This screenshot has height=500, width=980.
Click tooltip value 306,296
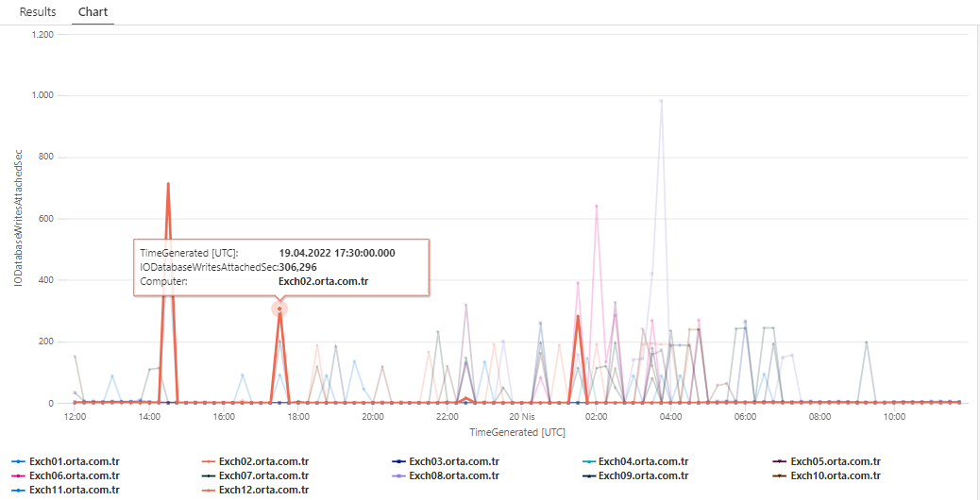coord(298,267)
